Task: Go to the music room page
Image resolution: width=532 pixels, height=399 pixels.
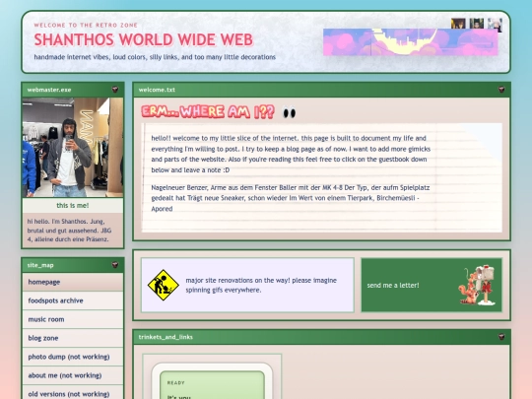Action: pyautogui.click(x=73, y=319)
